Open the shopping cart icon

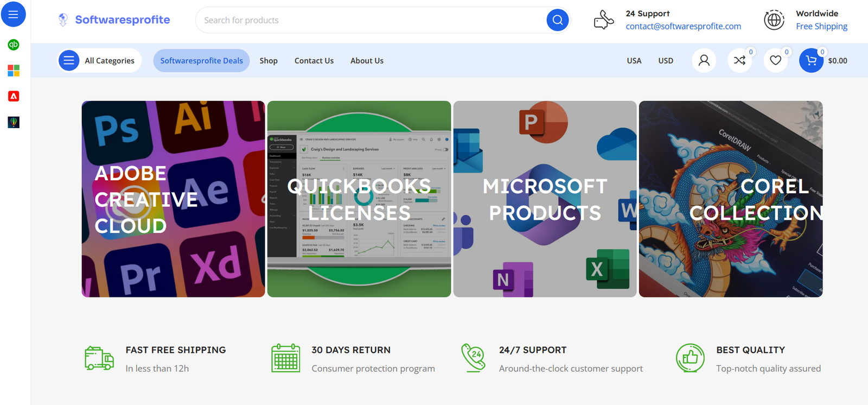tap(811, 60)
